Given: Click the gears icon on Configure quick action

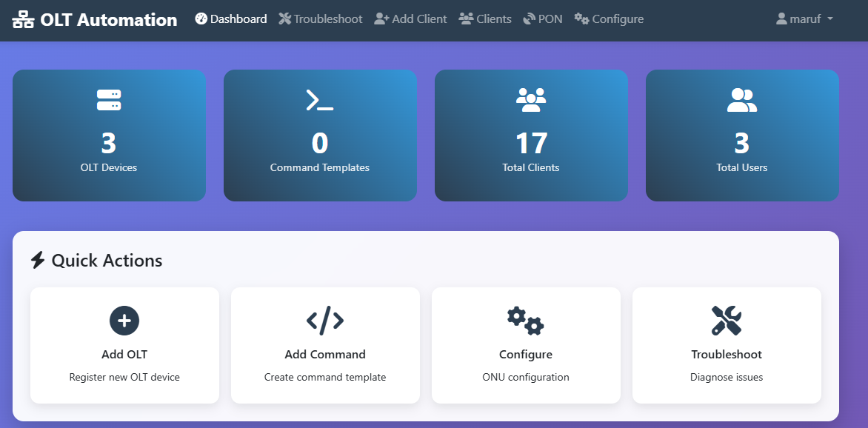Looking at the screenshot, I should tap(525, 321).
